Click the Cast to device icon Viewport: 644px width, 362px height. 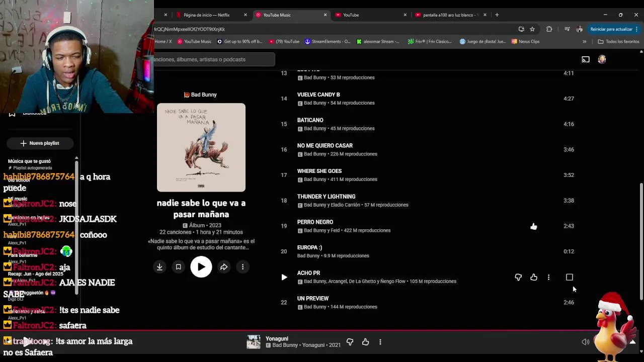pos(586,59)
